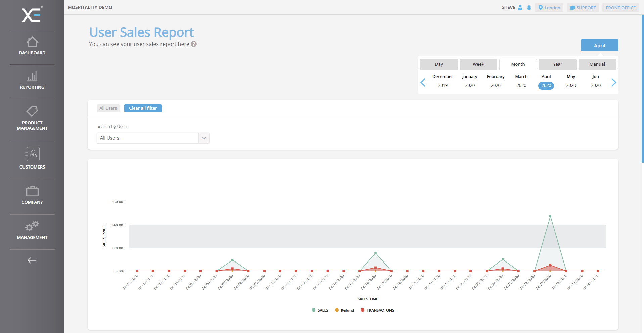
Task: Open Company briefcase icon
Action: coord(32,191)
